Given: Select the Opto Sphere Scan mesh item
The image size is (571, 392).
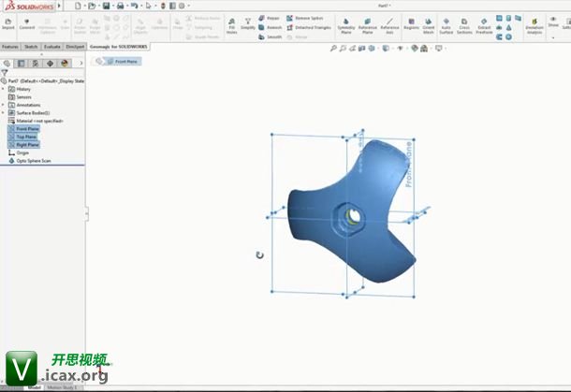Looking at the screenshot, I should tap(30, 161).
